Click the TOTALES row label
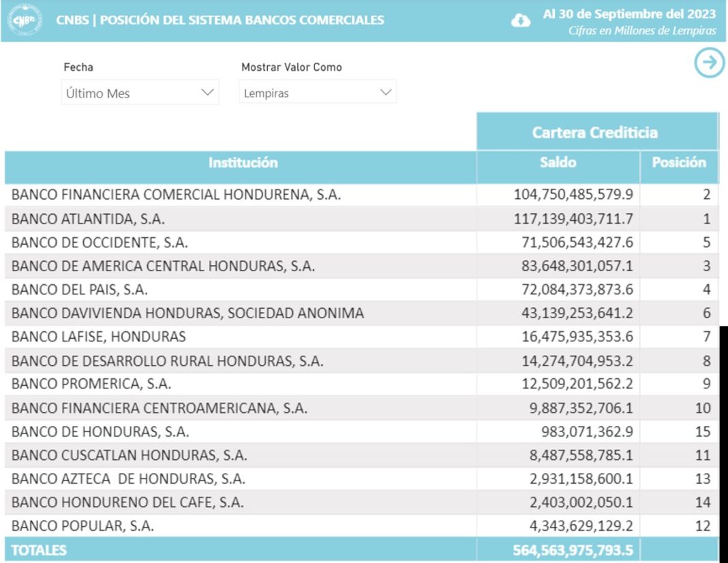The height and width of the screenshot is (563, 728). click(x=39, y=550)
